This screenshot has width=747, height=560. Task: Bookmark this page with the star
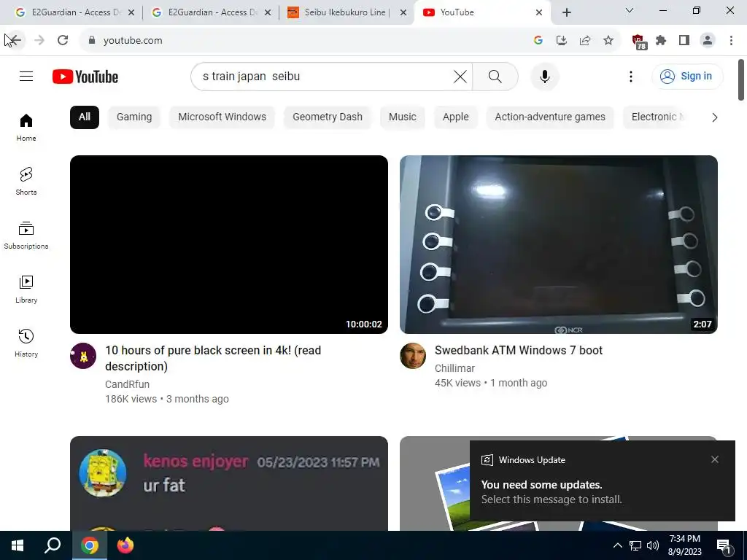[x=608, y=41]
